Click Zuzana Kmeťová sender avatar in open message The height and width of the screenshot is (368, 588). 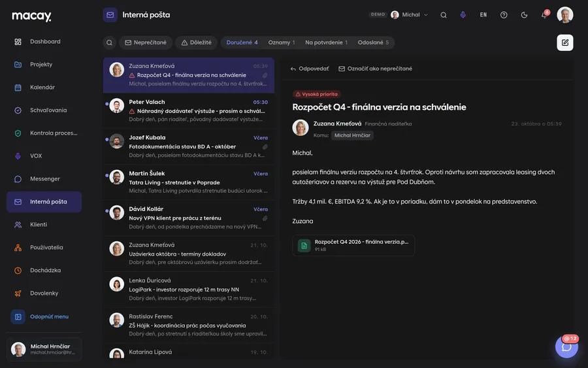[x=301, y=127]
